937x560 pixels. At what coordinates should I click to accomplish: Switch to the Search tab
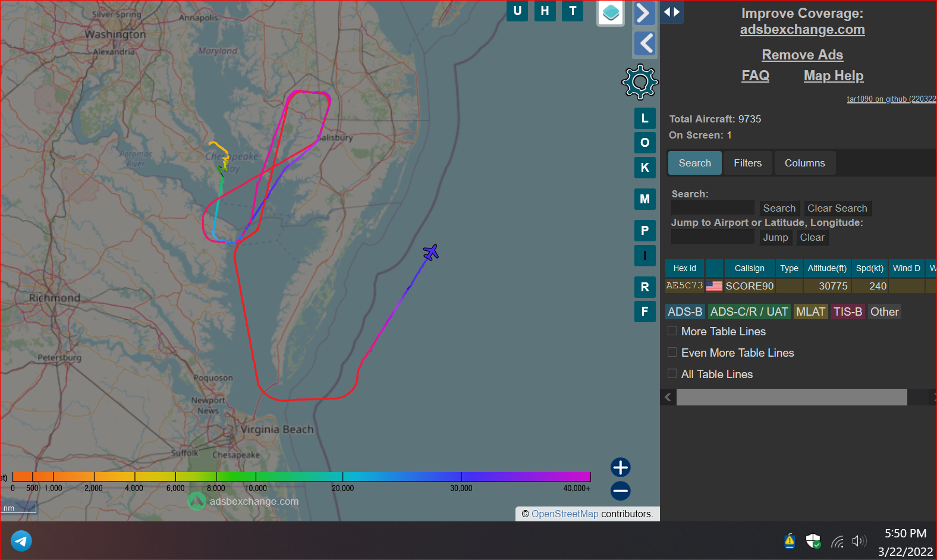pyautogui.click(x=695, y=163)
